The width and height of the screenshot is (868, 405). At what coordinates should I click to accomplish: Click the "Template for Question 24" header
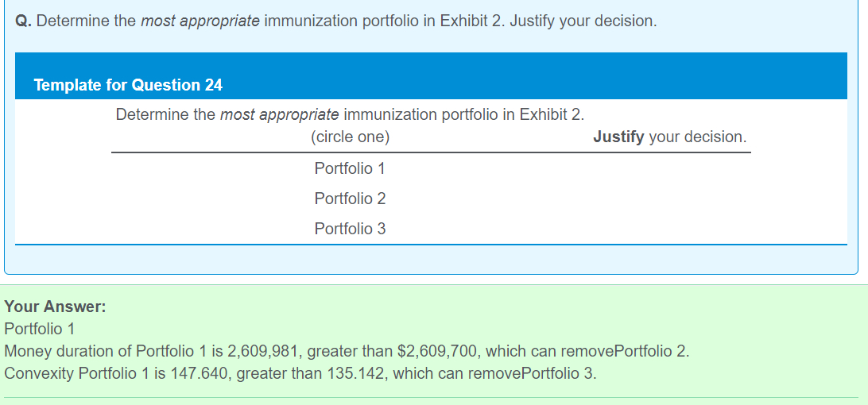click(128, 85)
